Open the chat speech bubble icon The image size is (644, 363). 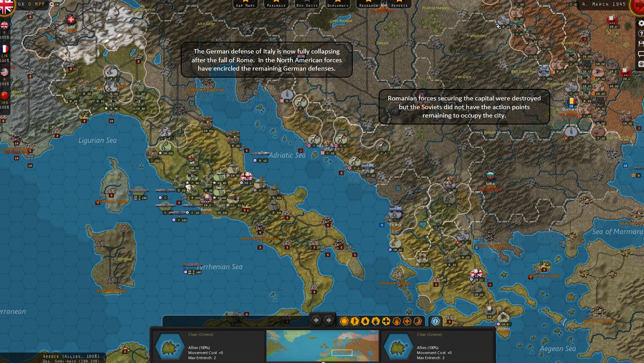[x=640, y=54]
